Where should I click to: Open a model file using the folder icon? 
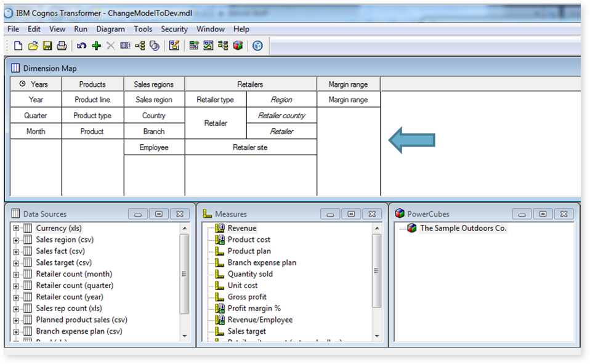coord(33,46)
